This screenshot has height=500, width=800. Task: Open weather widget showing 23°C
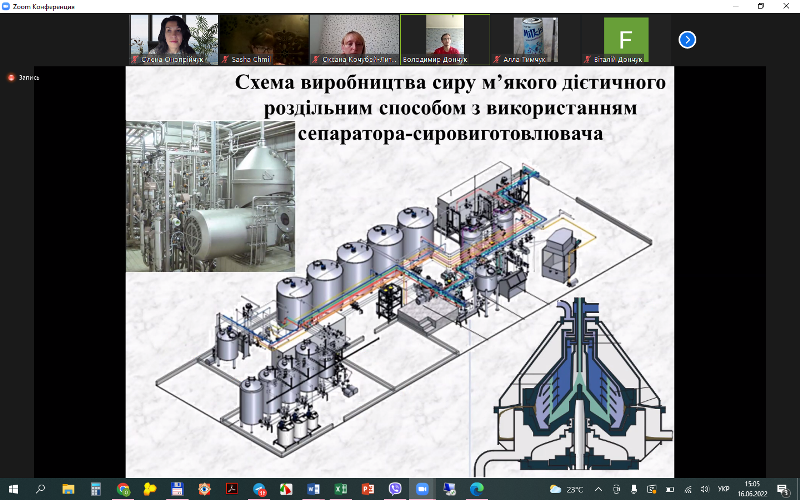[566, 489]
